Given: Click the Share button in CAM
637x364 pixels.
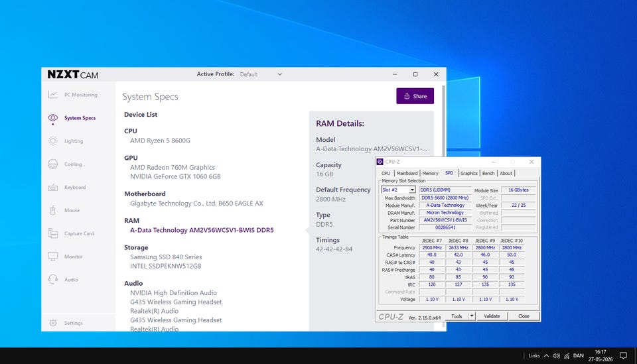Looking at the screenshot, I should [x=415, y=96].
